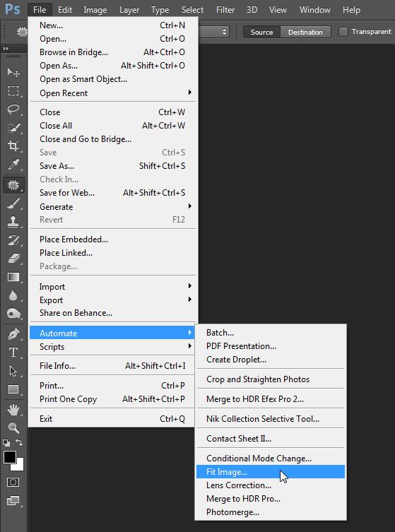Choose Place Embedded command
The height and width of the screenshot is (532, 395).
click(x=112, y=240)
